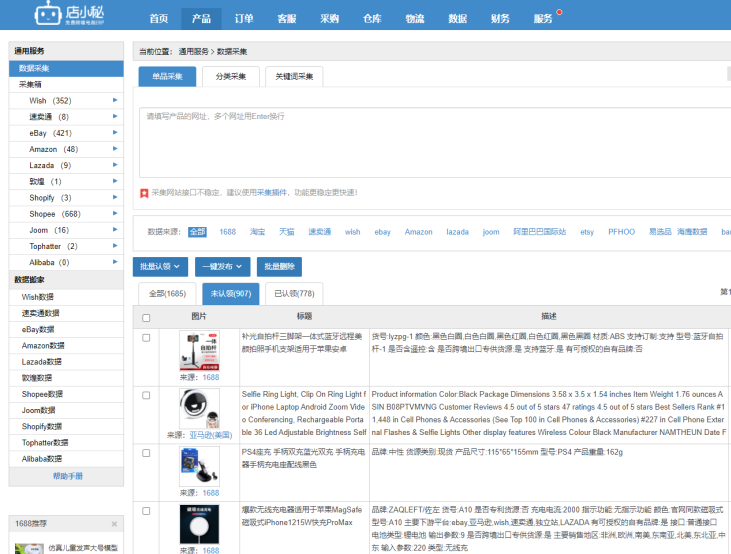Switch to the 分类采集 tab
The height and width of the screenshot is (554, 731).
pyautogui.click(x=231, y=76)
